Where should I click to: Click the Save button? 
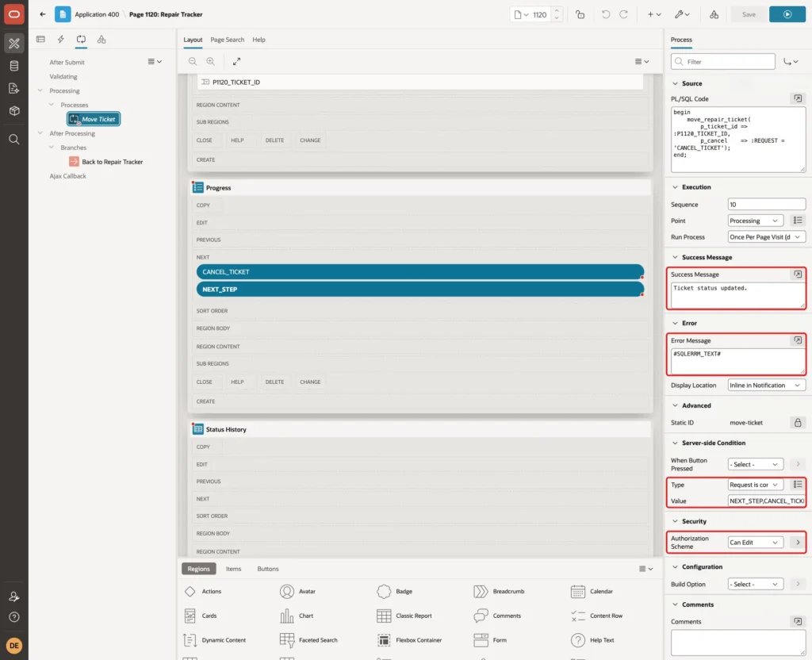pyautogui.click(x=749, y=14)
